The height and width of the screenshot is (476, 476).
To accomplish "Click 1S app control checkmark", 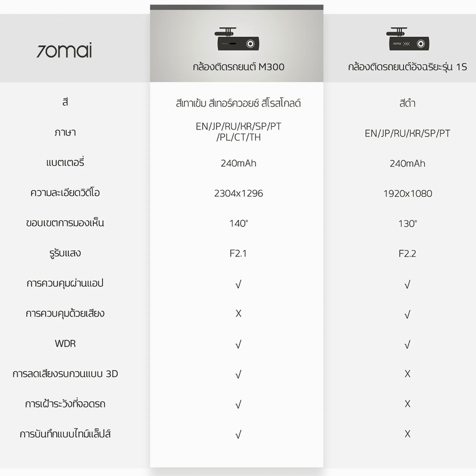I will point(407,284).
